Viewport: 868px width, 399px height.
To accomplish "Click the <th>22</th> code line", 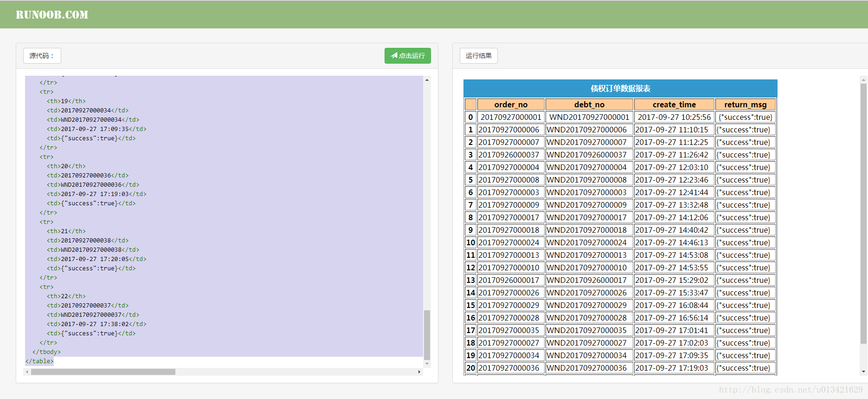I will [x=66, y=296].
